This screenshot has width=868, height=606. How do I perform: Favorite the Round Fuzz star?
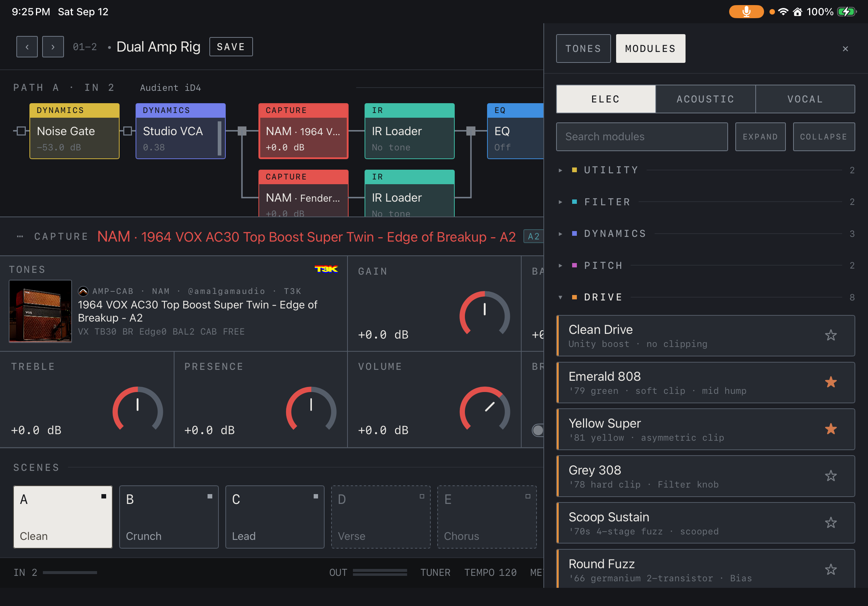coord(831,570)
